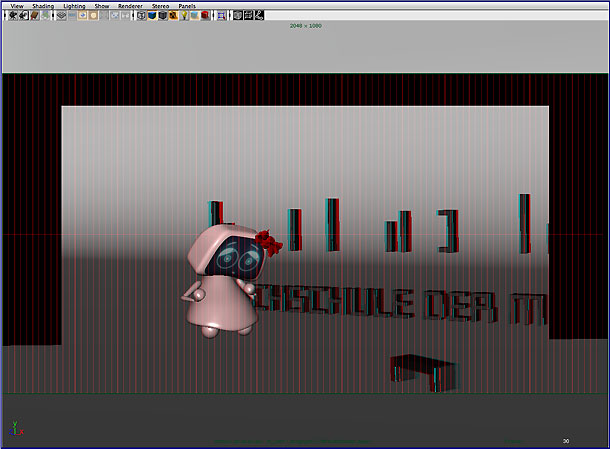Expand the Renderer menu
This screenshot has width=610, height=449.
point(130,6)
